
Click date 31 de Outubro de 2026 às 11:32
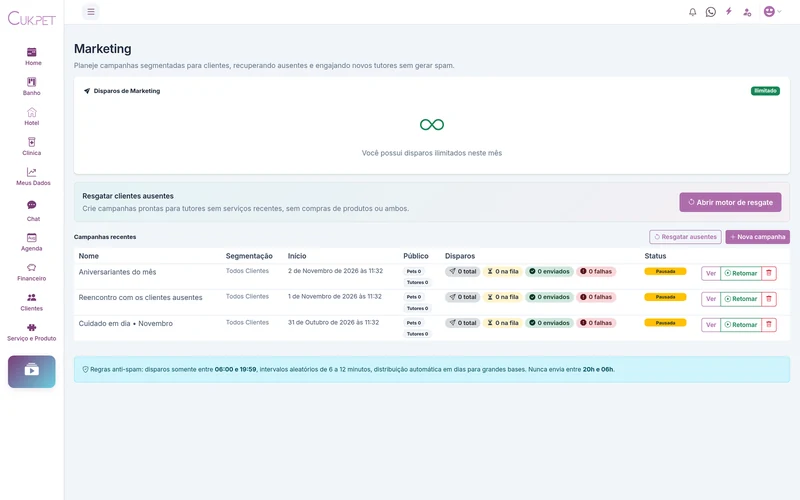coord(333,322)
